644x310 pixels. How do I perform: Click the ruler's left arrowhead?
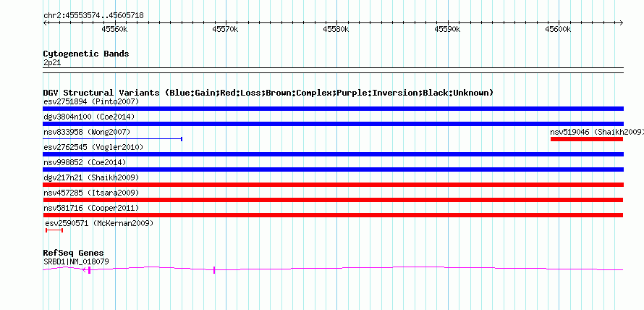(45, 22)
